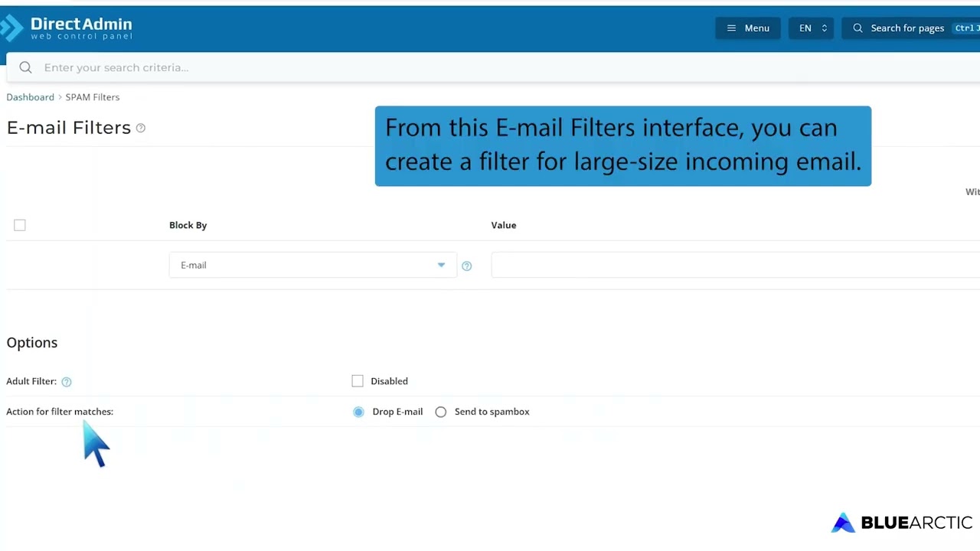The height and width of the screenshot is (551, 980).
Task: Click the Adult Filter label
Action: [x=31, y=381]
